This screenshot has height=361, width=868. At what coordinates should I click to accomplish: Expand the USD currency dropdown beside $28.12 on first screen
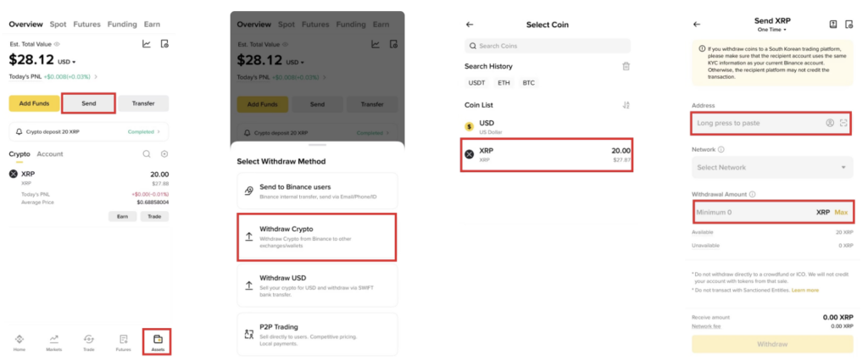coord(66,62)
